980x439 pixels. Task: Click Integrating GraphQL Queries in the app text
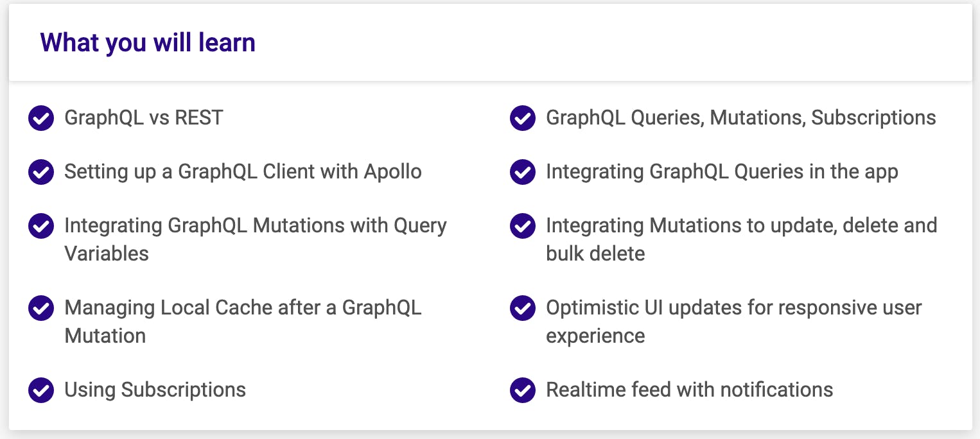(722, 172)
